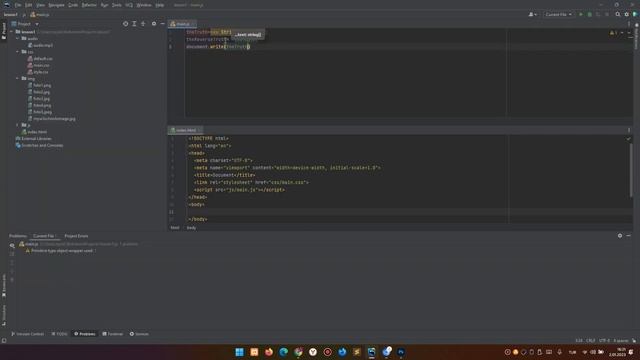
Task: Hide the Project tool window
Action: [162, 24]
